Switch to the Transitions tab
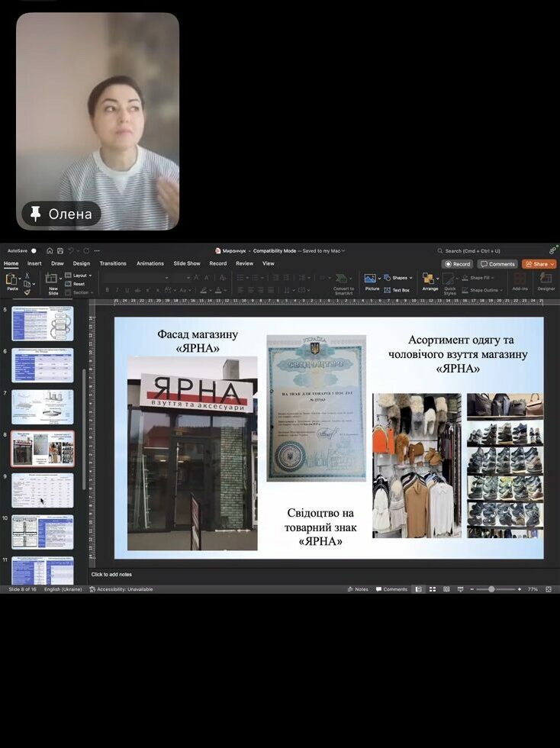 (x=113, y=263)
